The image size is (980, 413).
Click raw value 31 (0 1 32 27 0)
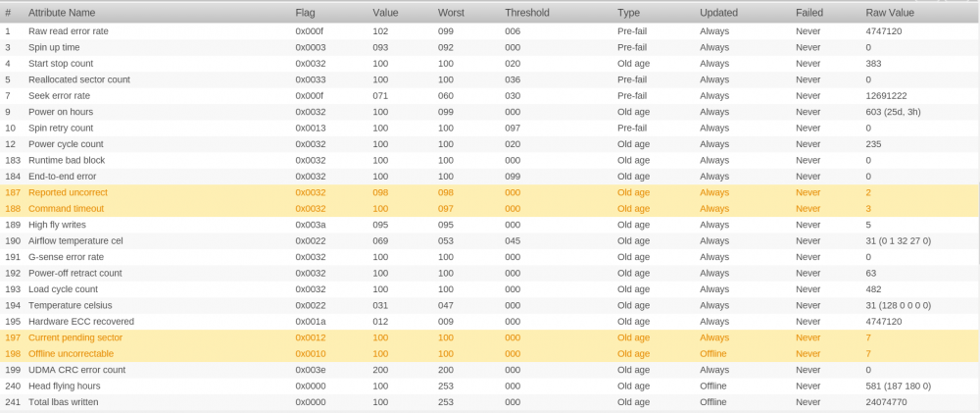[898, 241]
